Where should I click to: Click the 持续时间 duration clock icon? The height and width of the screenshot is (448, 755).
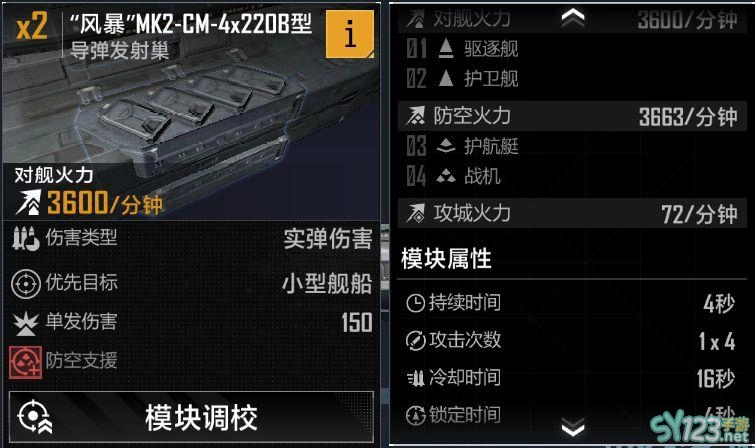click(x=415, y=303)
